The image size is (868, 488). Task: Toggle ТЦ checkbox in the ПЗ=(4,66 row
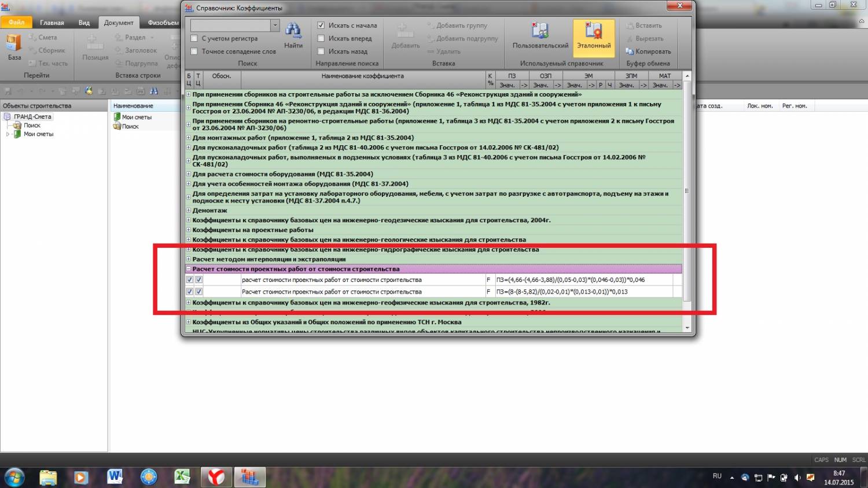pos(198,280)
